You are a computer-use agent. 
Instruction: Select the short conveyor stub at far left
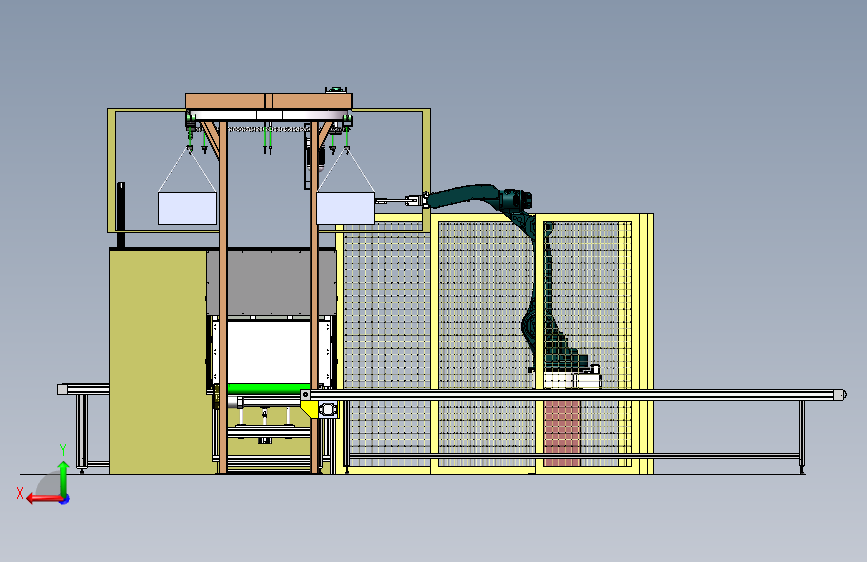[83, 389]
